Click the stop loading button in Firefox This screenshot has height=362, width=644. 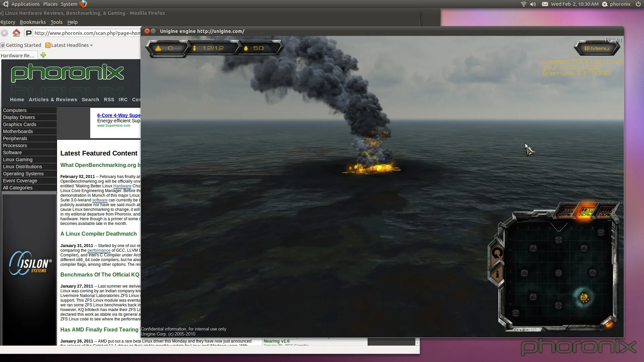click(4, 33)
